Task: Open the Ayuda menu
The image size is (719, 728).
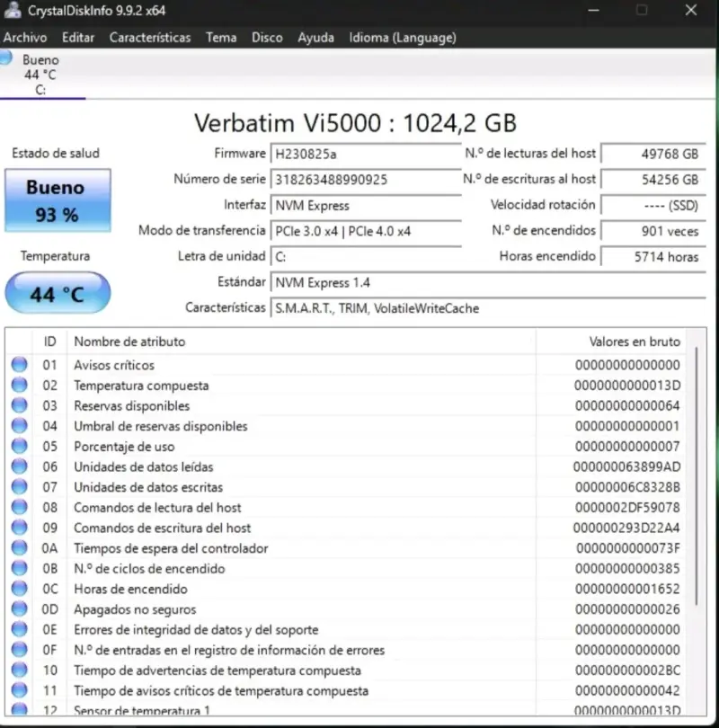Action: 315,38
